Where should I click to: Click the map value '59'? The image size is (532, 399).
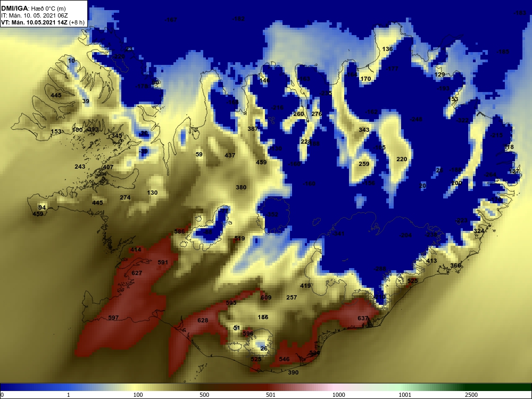click(x=199, y=154)
